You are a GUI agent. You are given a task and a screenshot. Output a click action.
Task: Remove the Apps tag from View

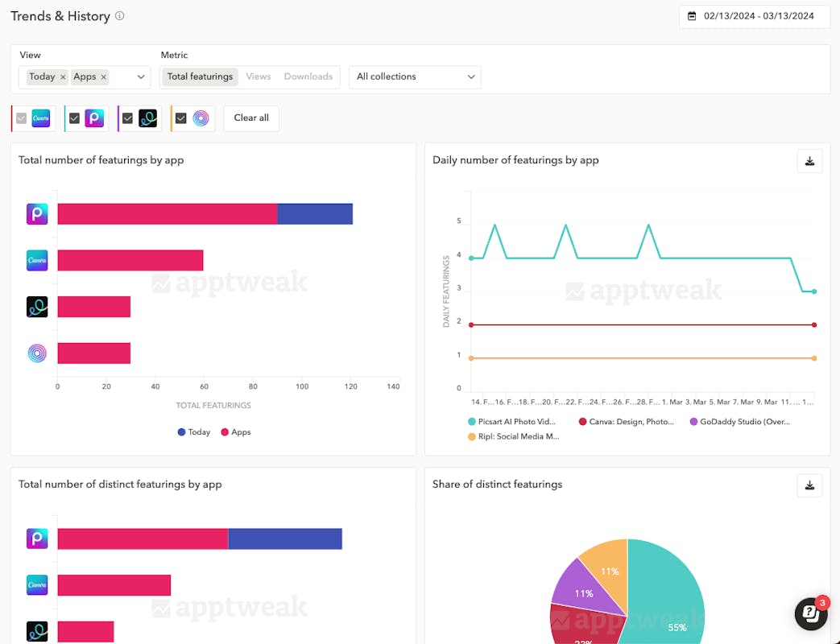point(104,77)
